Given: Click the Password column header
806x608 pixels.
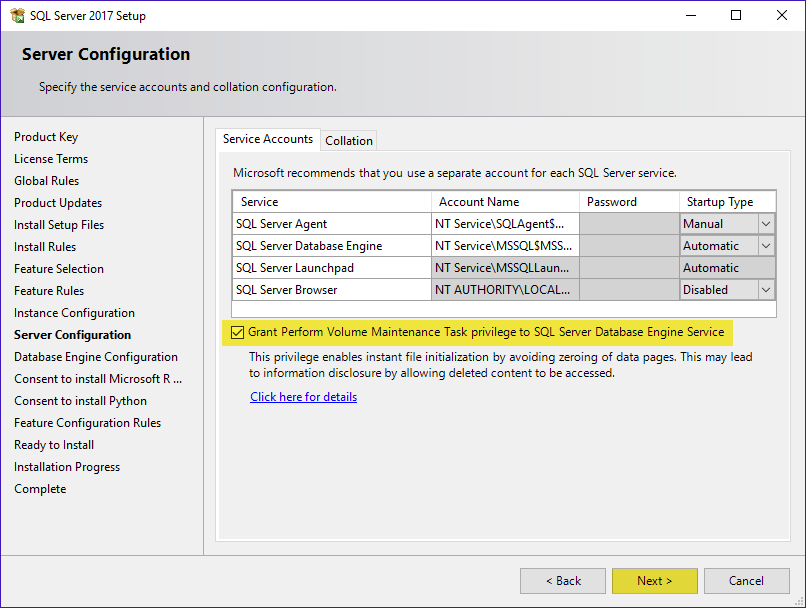Looking at the screenshot, I should [x=629, y=202].
